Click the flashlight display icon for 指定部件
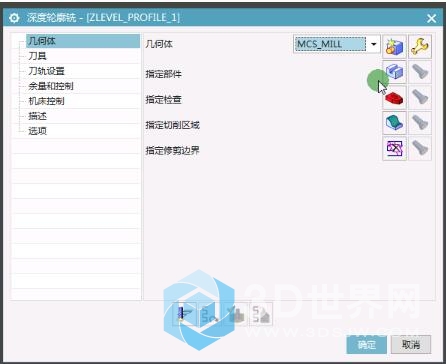446x364 pixels. [420, 72]
